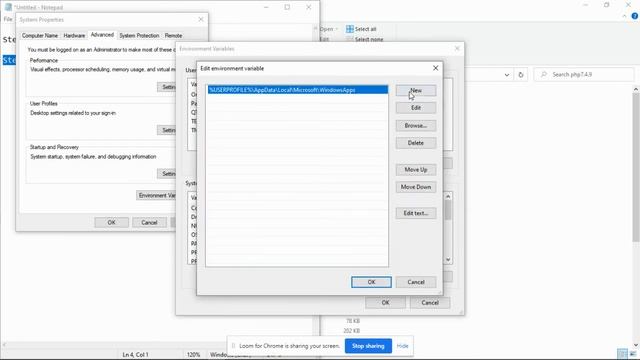Open Remote tab in System Properties

click(x=173, y=36)
